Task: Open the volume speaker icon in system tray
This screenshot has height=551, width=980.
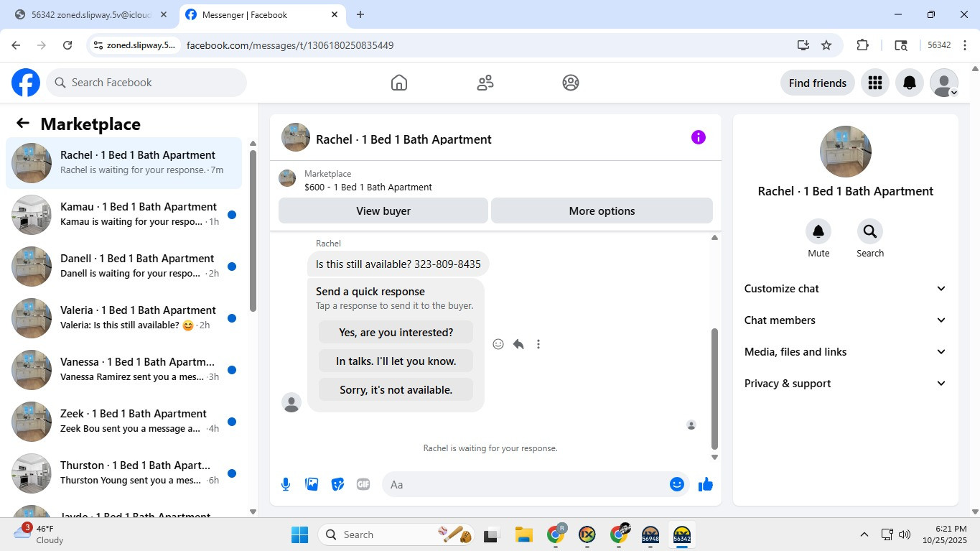Action: (x=905, y=534)
